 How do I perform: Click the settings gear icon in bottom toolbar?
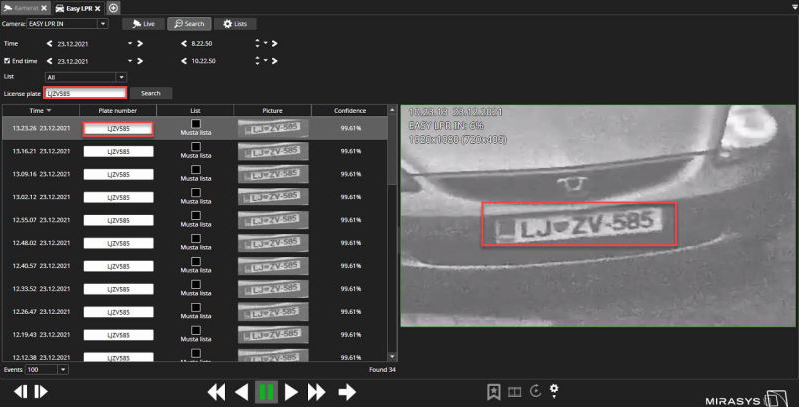coord(554,390)
